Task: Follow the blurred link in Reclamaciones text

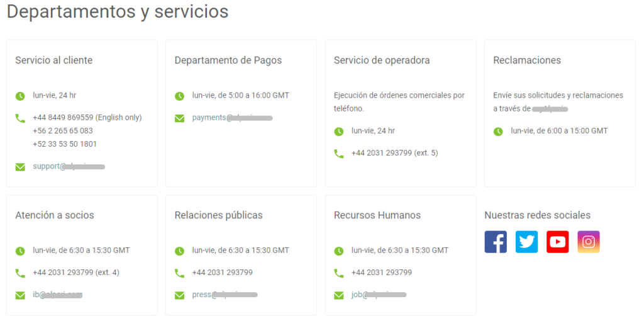Action: pos(550,109)
